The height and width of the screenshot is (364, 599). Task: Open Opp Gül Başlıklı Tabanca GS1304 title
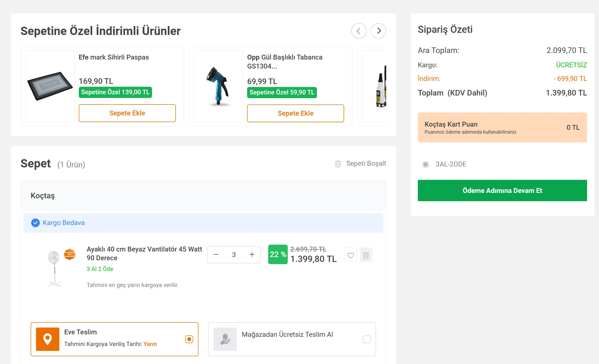coord(285,62)
